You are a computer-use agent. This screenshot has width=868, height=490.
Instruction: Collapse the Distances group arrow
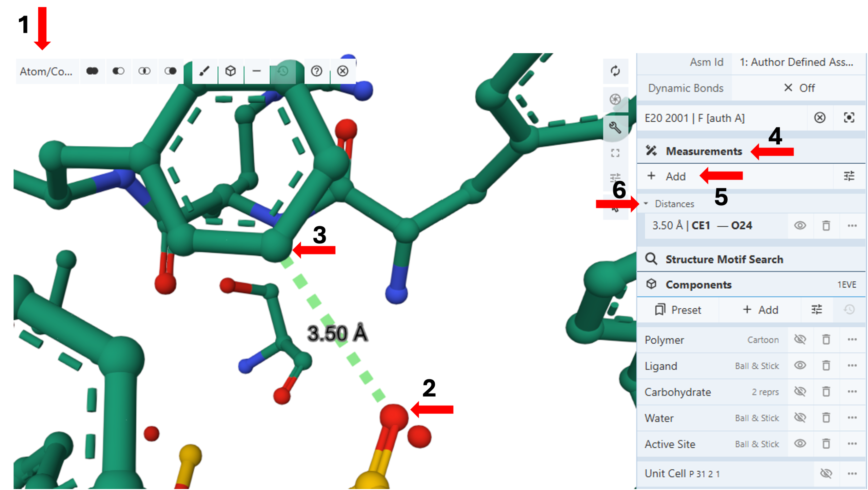pos(646,204)
